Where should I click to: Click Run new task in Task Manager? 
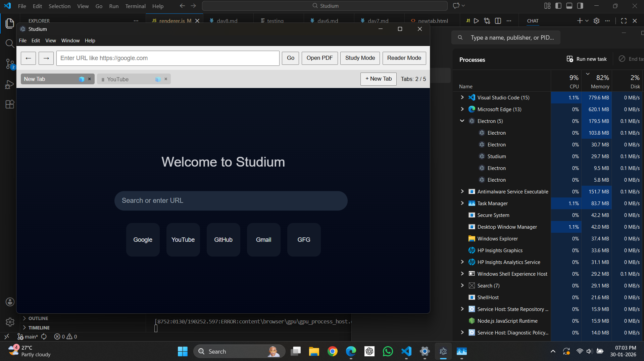(x=587, y=59)
